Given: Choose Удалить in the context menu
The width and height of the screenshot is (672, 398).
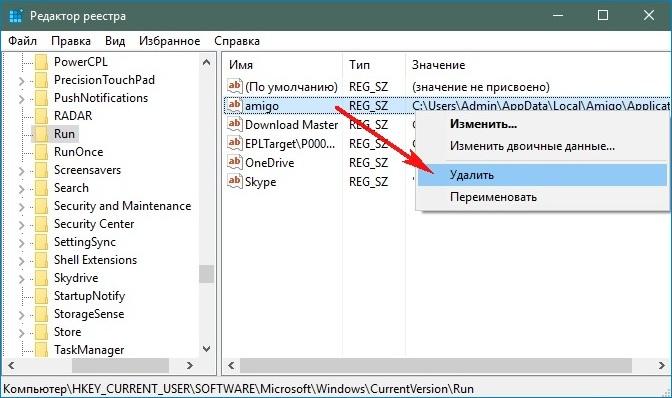Looking at the screenshot, I should coord(542,175).
